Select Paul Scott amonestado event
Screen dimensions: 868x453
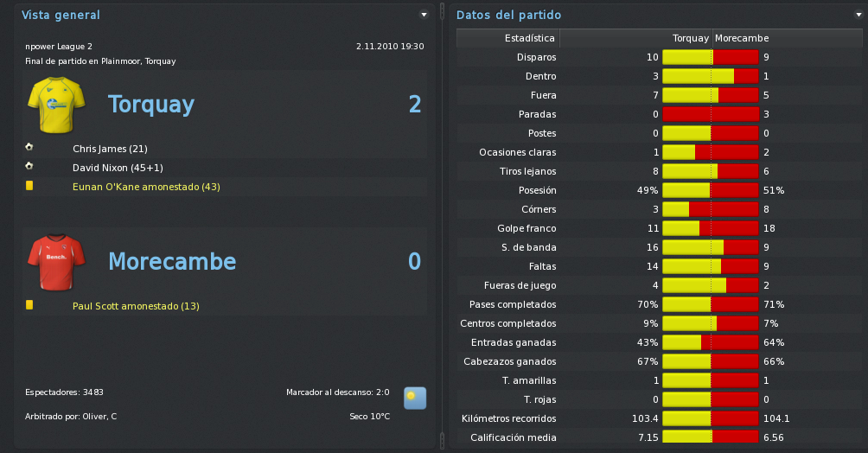coord(136,306)
